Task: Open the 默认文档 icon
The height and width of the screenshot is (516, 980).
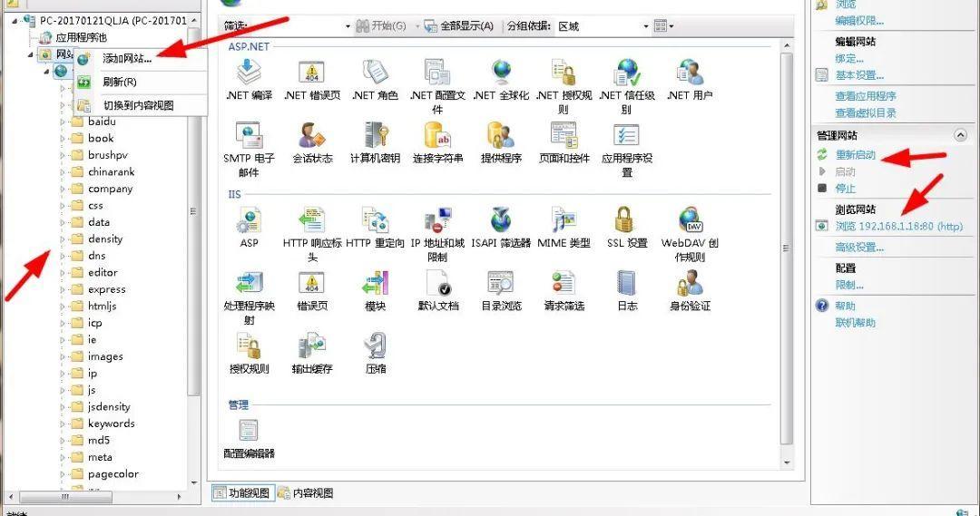Action: click(437, 283)
